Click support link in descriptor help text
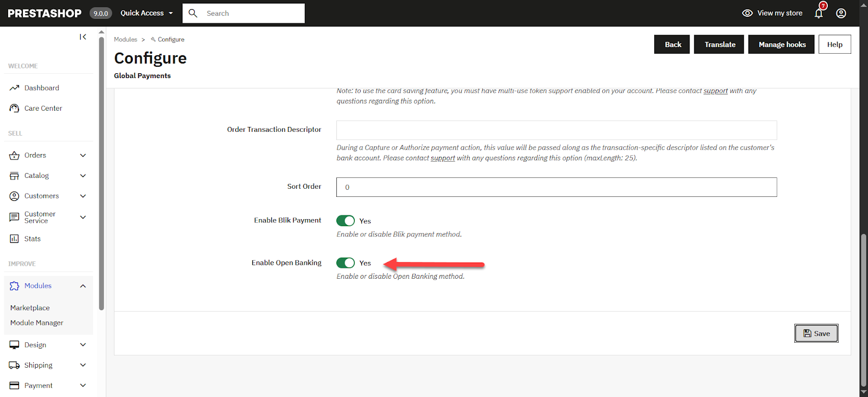 tap(443, 158)
